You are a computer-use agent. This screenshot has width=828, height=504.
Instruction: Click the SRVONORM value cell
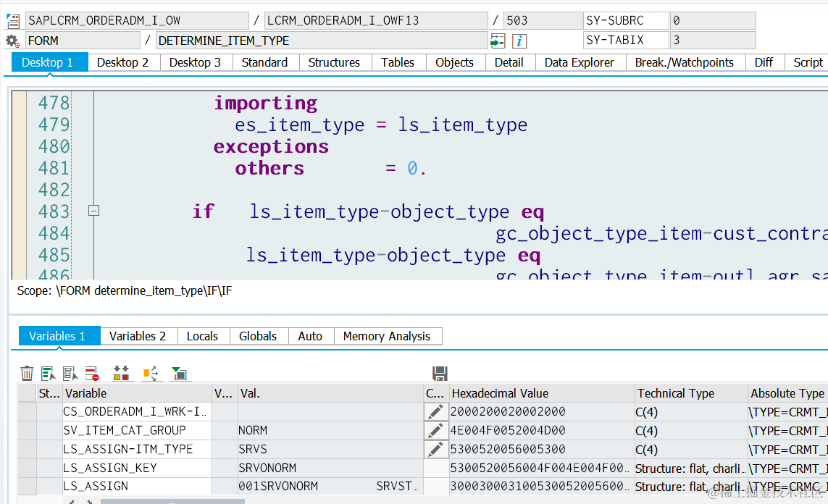click(x=330, y=468)
